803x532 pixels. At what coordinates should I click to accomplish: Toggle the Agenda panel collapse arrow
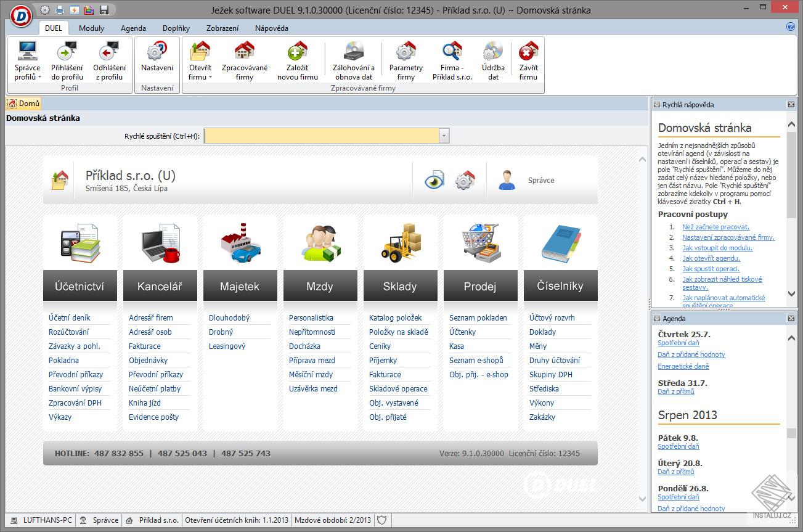657,319
